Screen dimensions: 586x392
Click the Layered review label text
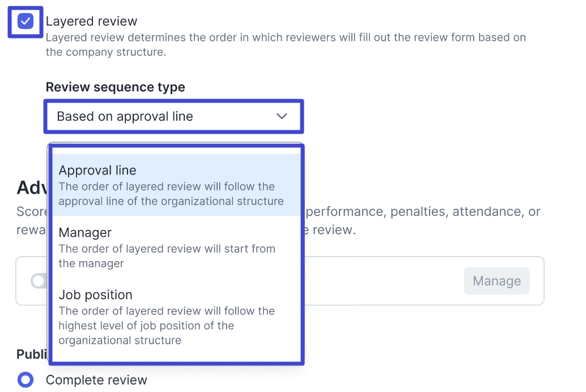point(91,22)
